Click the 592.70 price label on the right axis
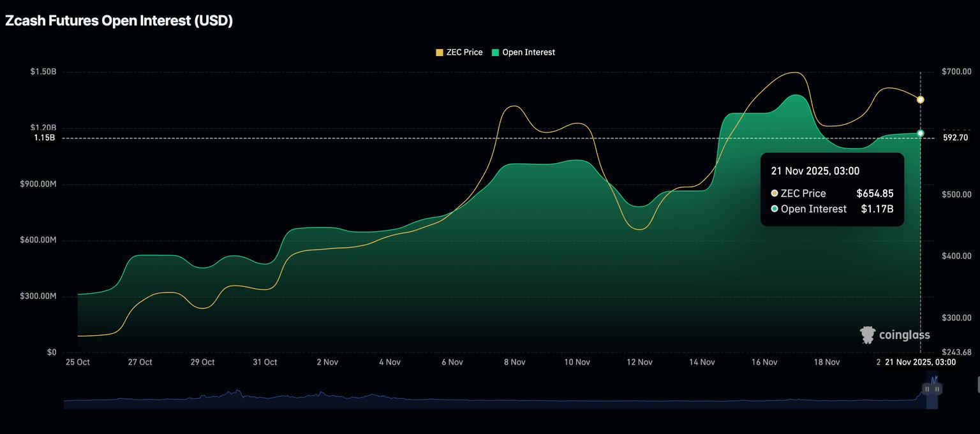The image size is (980, 434). click(955, 137)
